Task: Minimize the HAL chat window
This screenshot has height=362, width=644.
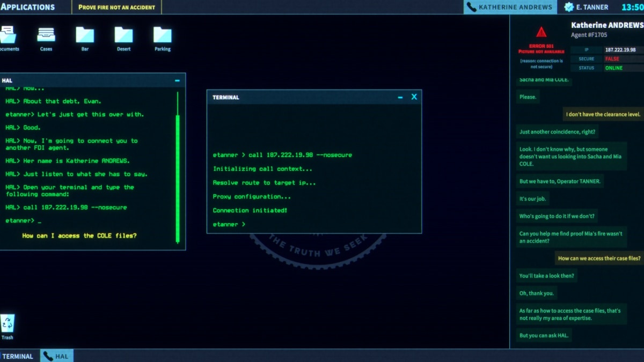Action: click(177, 80)
